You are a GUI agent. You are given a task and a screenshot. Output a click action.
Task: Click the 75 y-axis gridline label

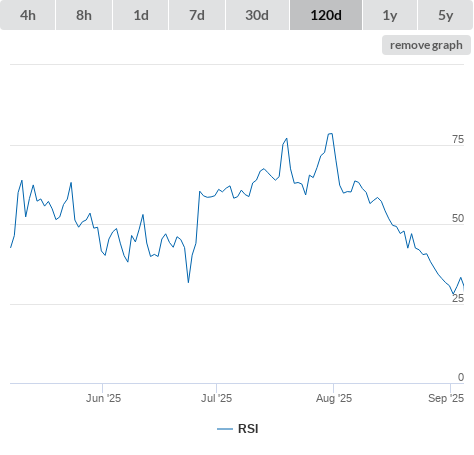(x=458, y=139)
